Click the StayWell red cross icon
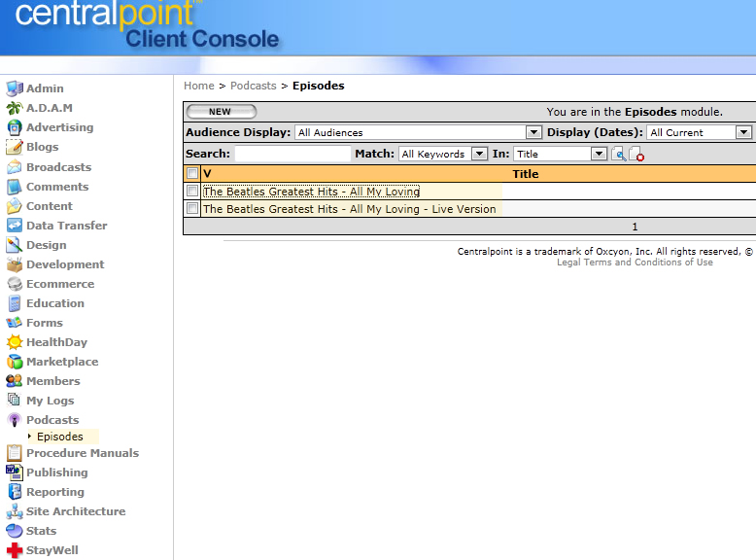This screenshot has width=756, height=560. (14, 550)
